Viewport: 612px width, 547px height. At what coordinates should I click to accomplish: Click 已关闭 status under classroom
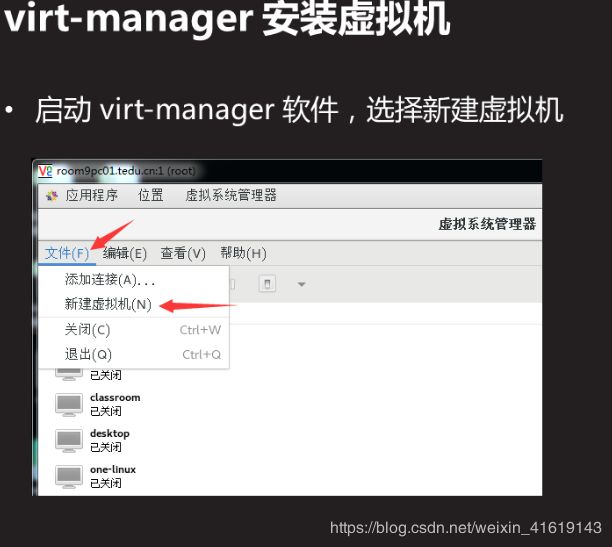pos(106,411)
